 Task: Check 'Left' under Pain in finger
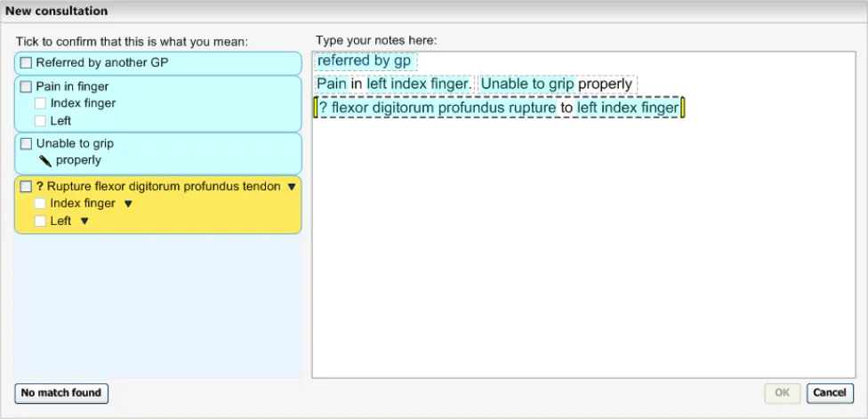click(x=40, y=120)
